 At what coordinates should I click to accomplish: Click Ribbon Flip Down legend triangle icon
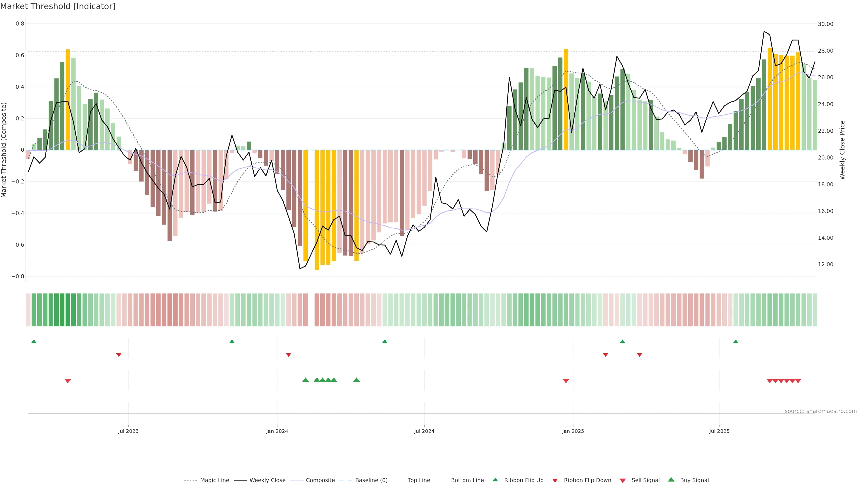pyautogui.click(x=555, y=481)
